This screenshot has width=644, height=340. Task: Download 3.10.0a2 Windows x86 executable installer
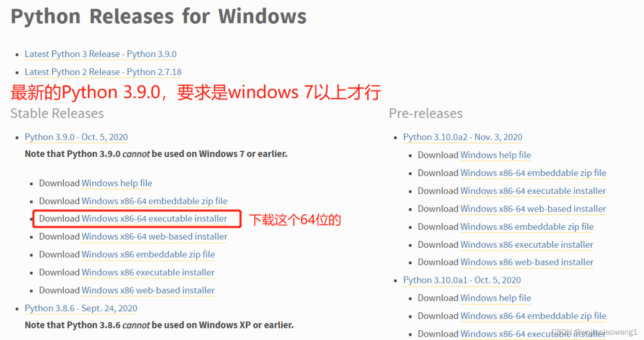[x=527, y=245]
